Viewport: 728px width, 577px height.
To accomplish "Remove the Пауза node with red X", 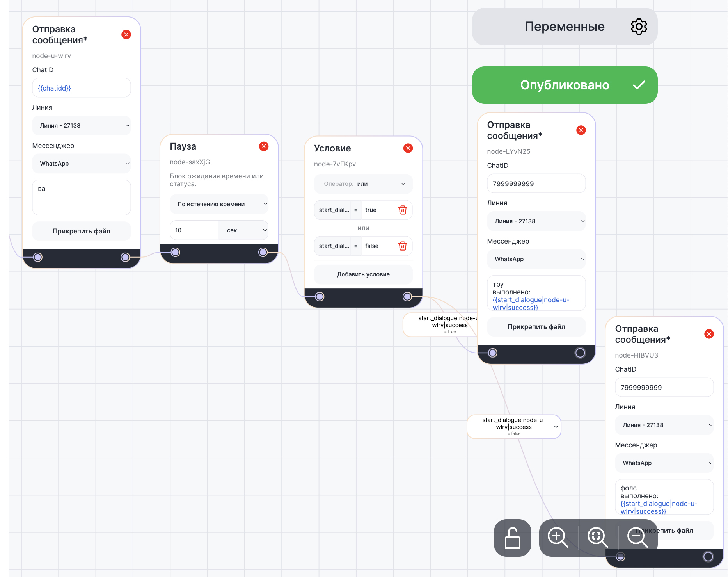I will click(264, 146).
